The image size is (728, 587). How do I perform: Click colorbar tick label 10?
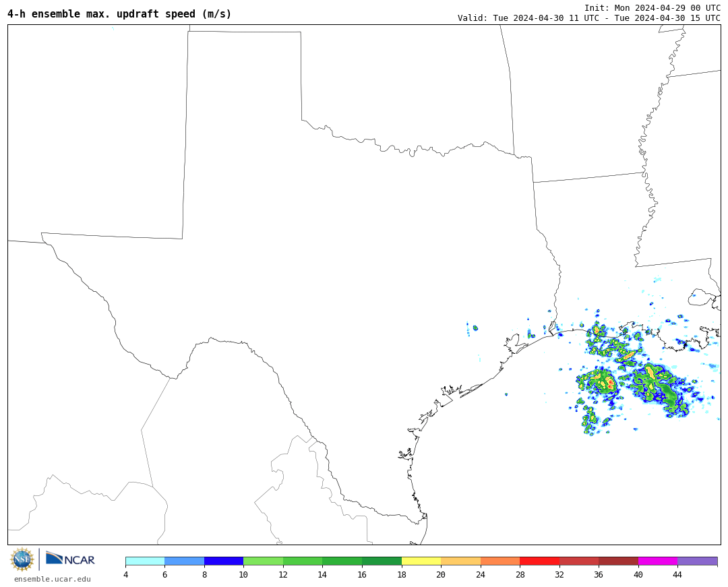pyautogui.click(x=243, y=574)
